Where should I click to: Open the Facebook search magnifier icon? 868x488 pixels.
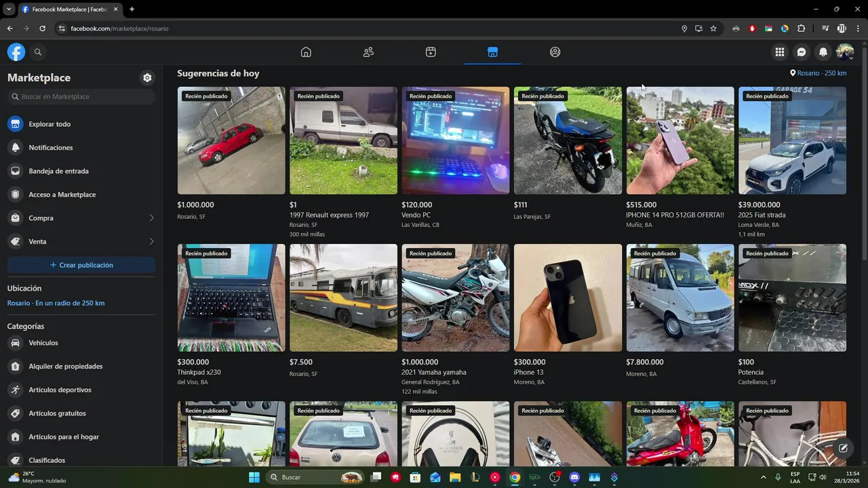pos(38,52)
